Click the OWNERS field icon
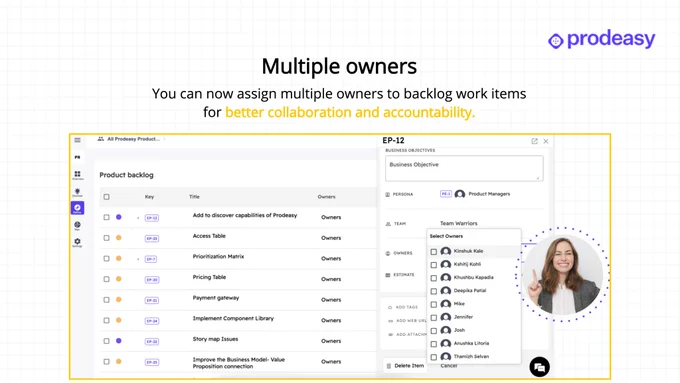680x383 pixels. [388, 253]
